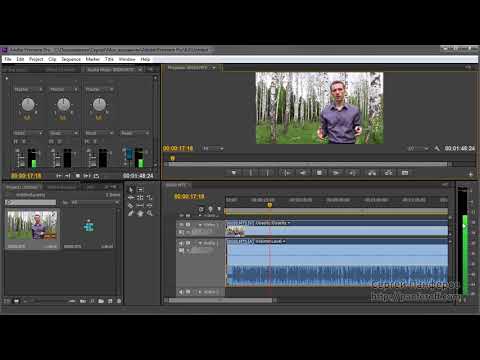Choose the Ripple Edit tool
This screenshot has height=360, width=480.
131,198
